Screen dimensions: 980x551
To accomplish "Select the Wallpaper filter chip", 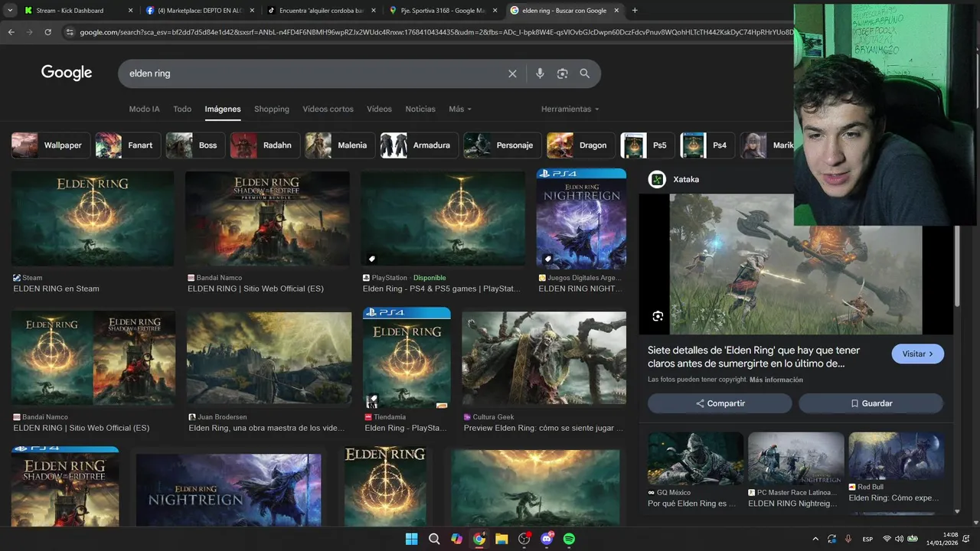I will point(51,145).
